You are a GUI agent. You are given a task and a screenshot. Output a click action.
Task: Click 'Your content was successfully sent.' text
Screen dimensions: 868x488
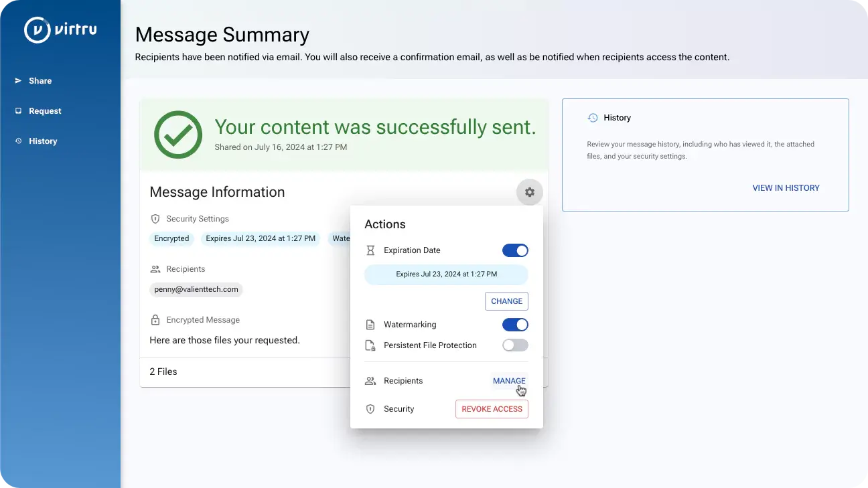pyautogui.click(x=375, y=127)
